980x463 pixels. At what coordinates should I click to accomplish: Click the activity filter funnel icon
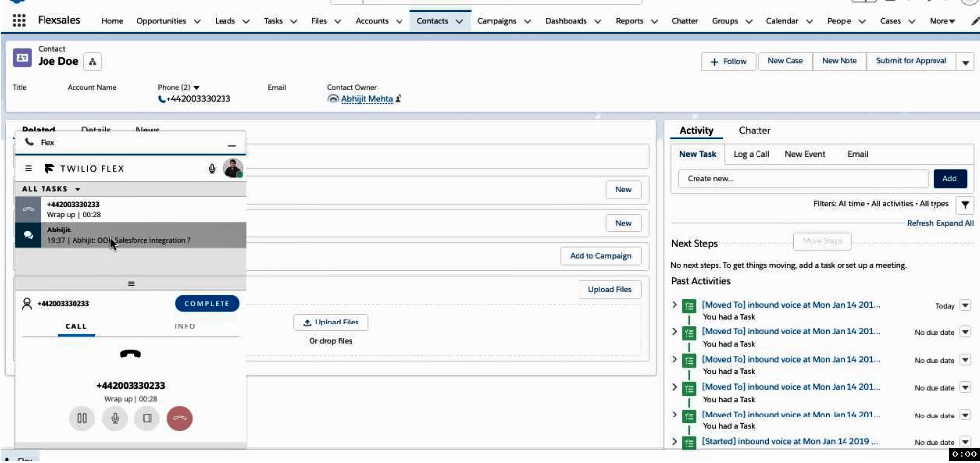[965, 205]
